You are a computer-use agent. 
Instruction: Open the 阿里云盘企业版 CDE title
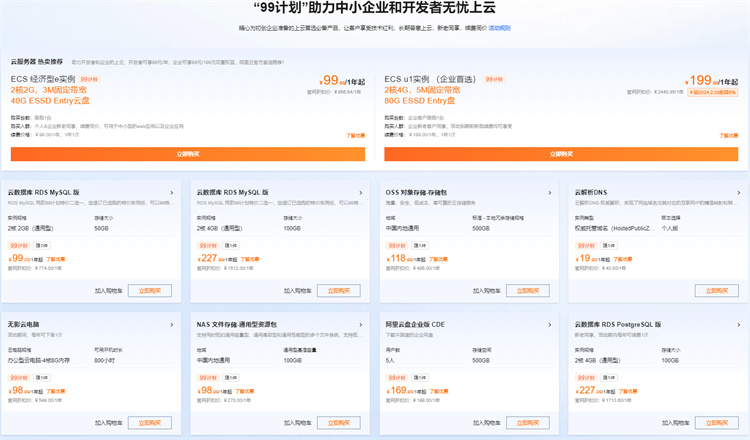tap(415, 324)
